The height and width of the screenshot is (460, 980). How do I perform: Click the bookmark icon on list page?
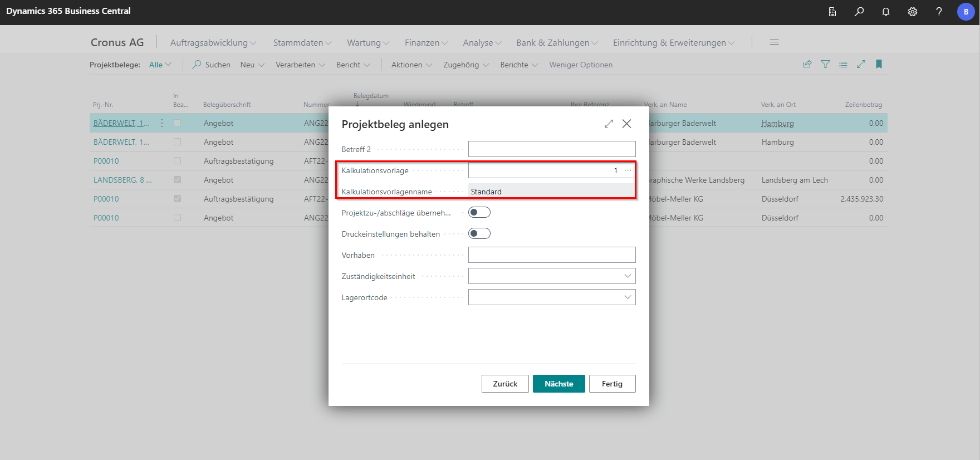coord(879,65)
